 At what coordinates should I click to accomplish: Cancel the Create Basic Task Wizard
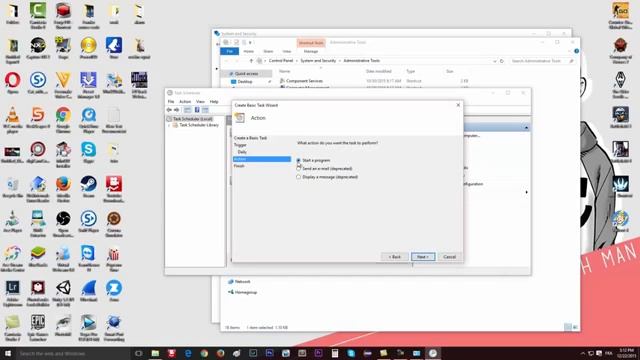click(449, 257)
